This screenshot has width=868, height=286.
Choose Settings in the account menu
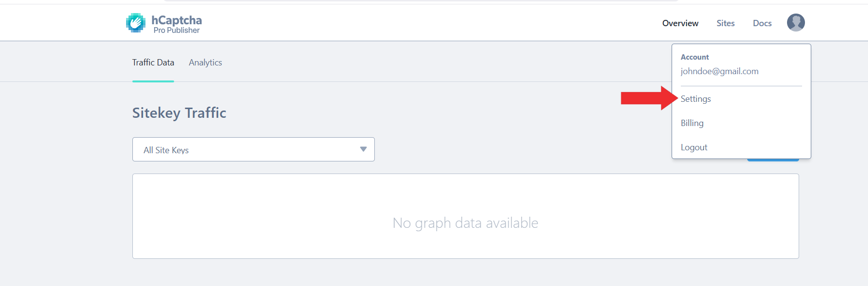tap(696, 99)
